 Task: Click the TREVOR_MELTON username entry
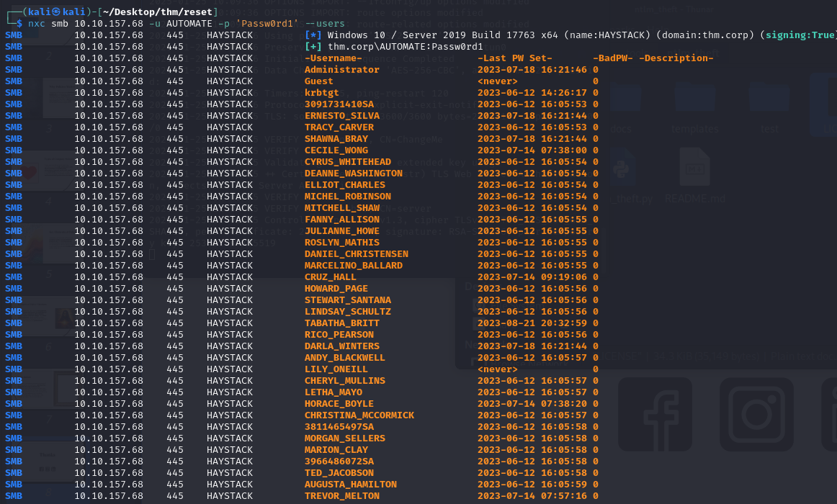341,496
